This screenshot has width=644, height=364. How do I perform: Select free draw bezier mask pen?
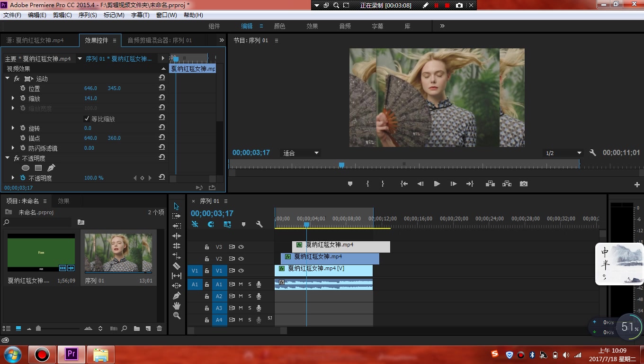[51, 168]
